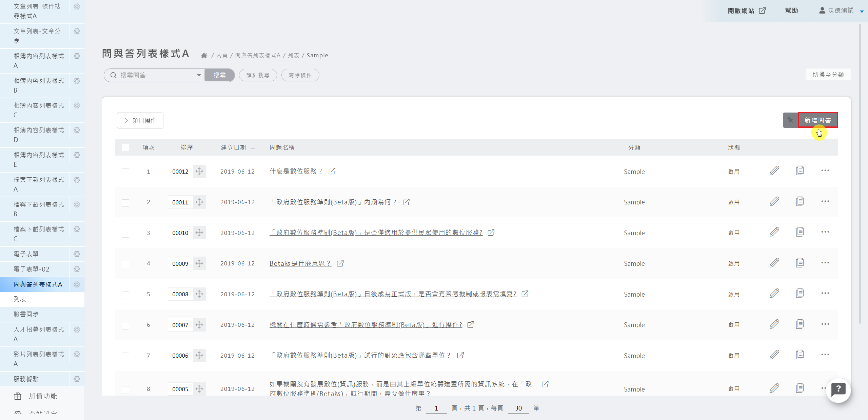Open the question link Beta版是什麼意思？

tap(300, 263)
